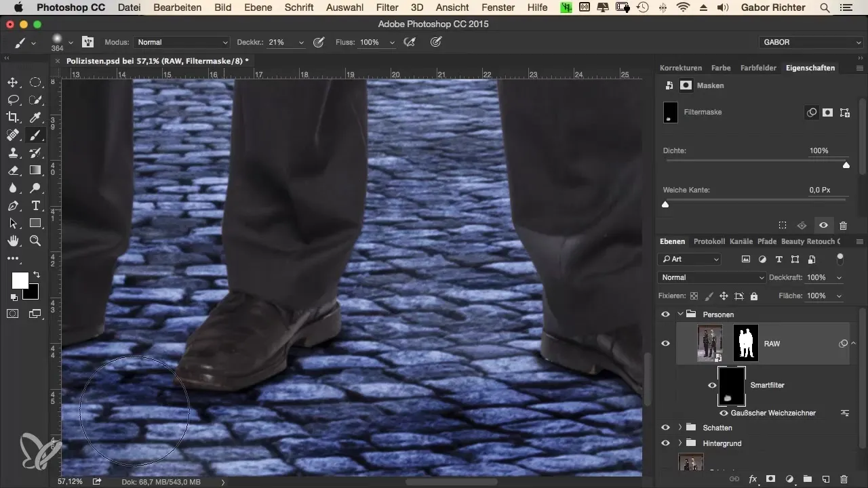Select the Clone Stamp tool
The image size is (868, 488).
pyautogui.click(x=12, y=152)
